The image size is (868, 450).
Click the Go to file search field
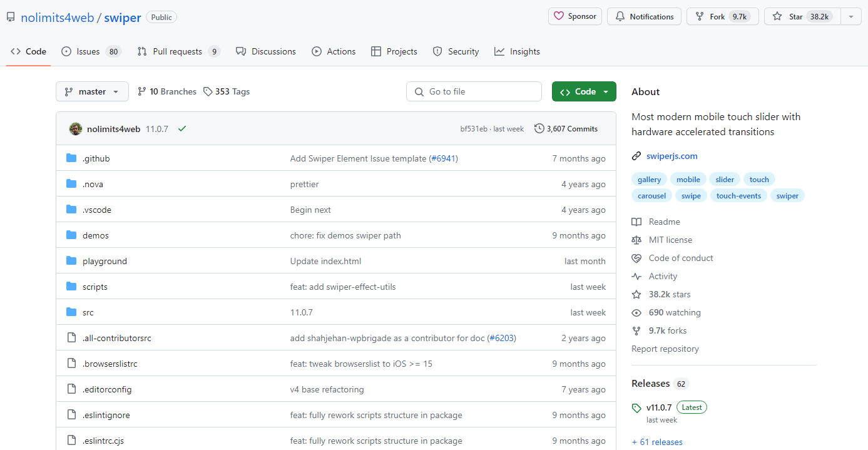click(474, 91)
